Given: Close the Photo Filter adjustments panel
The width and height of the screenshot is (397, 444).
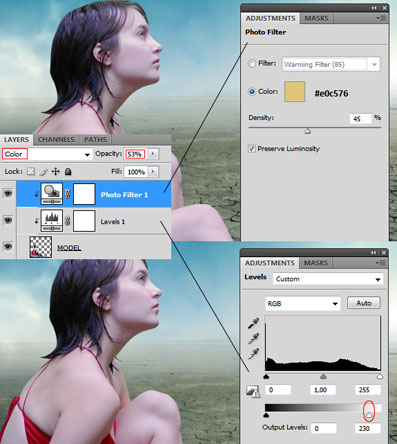Looking at the screenshot, I should [385, 8].
